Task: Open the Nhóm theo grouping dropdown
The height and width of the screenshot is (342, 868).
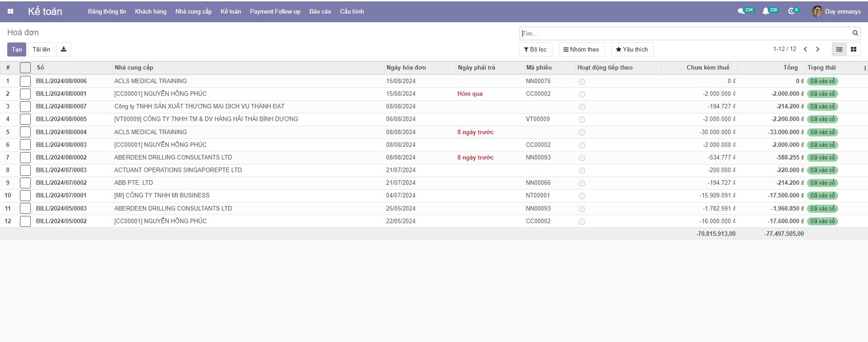Action: (581, 49)
